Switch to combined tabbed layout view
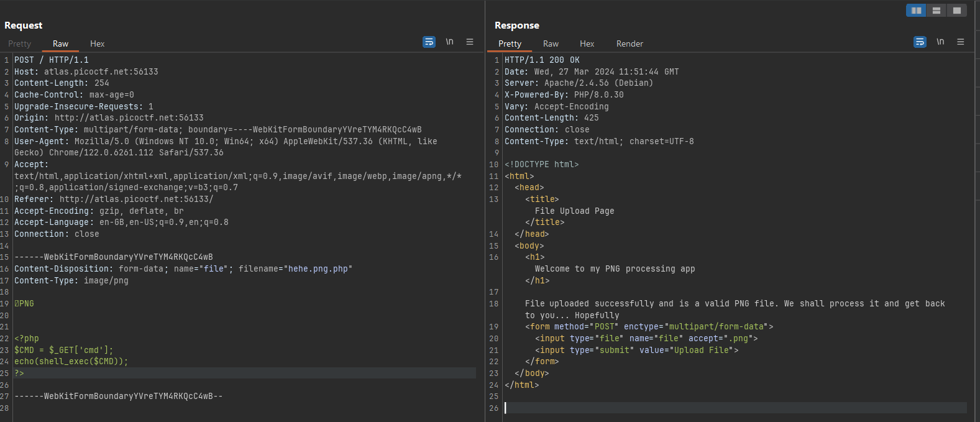The height and width of the screenshot is (422, 980). click(x=956, y=10)
